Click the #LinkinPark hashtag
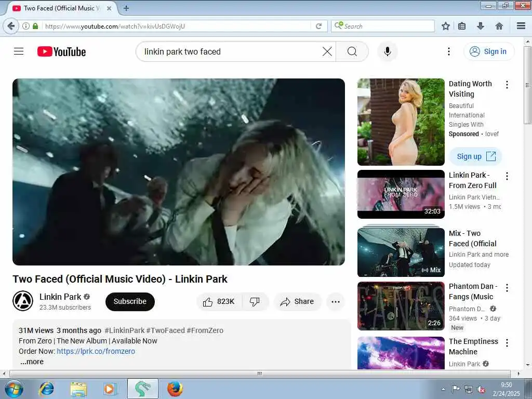 point(125,330)
